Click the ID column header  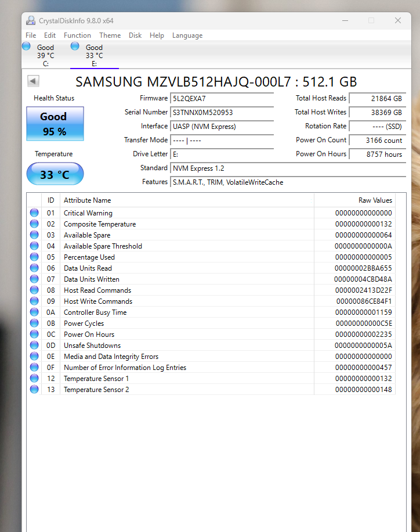tap(50, 200)
